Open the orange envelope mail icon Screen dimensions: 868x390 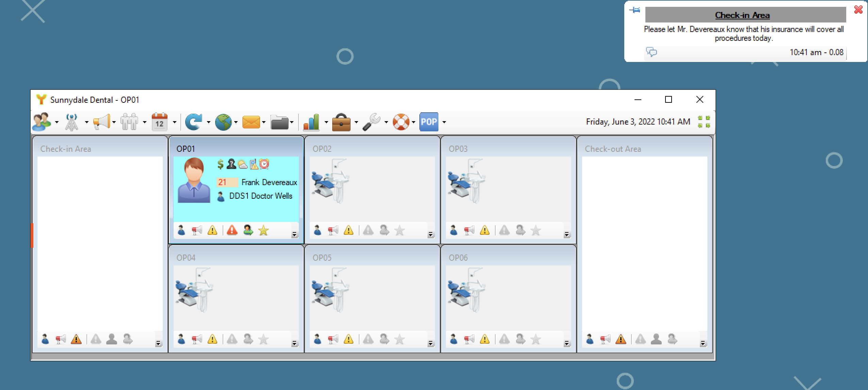[x=251, y=122]
